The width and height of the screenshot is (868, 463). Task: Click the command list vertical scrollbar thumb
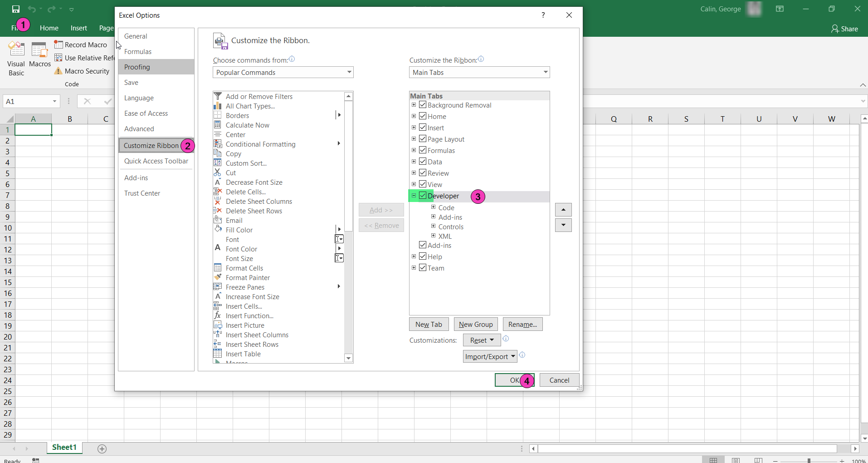click(x=348, y=166)
